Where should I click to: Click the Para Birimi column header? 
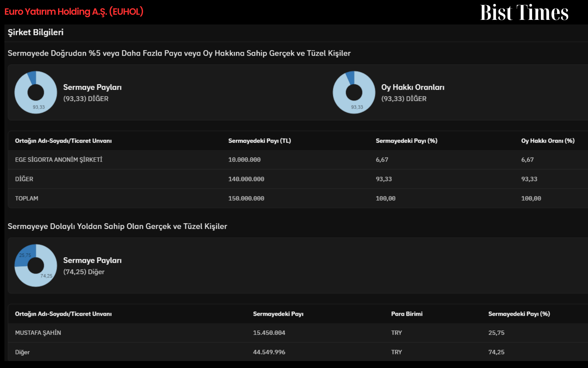407,314
